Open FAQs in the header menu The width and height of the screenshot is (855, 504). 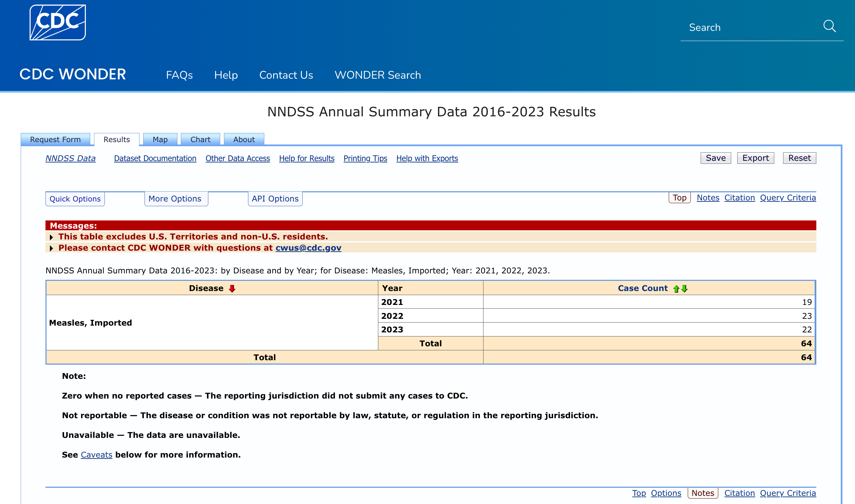coord(179,75)
